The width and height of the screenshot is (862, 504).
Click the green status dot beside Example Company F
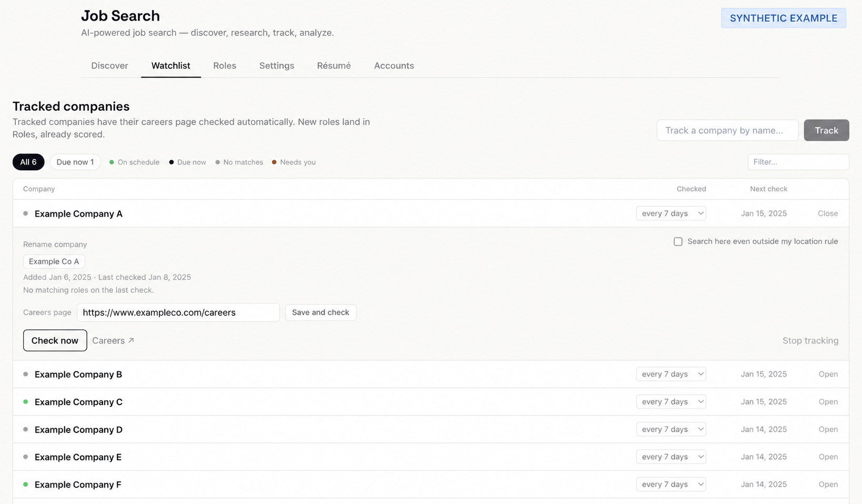click(x=25, y=484)
